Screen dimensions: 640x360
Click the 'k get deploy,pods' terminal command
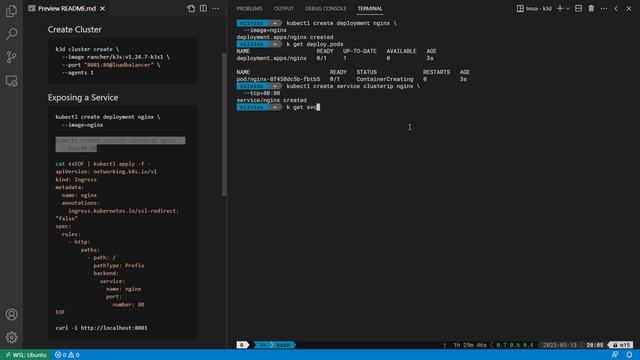pyautogui.click(x=315, y=44)
